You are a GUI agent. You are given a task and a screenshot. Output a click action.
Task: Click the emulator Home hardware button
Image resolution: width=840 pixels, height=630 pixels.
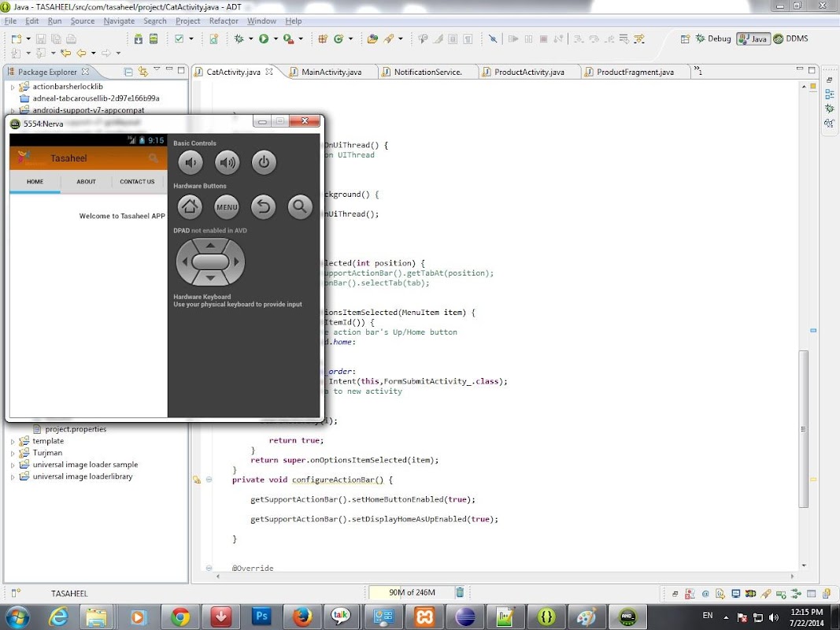pos(191,207)
